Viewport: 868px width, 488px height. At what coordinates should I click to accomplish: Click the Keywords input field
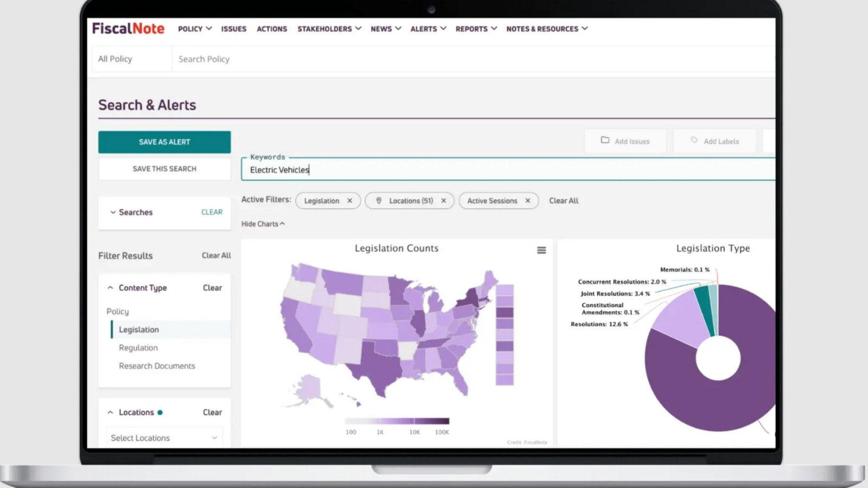point(508,169)
